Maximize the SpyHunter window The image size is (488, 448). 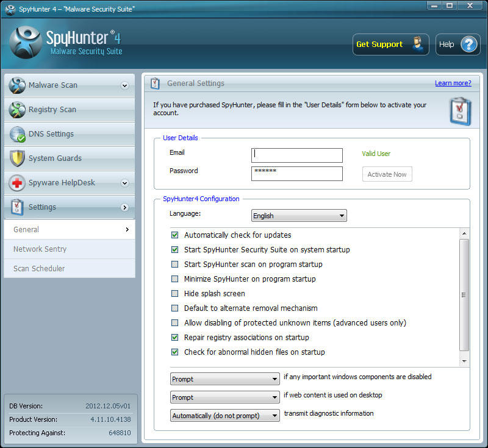tap(450, 5)
